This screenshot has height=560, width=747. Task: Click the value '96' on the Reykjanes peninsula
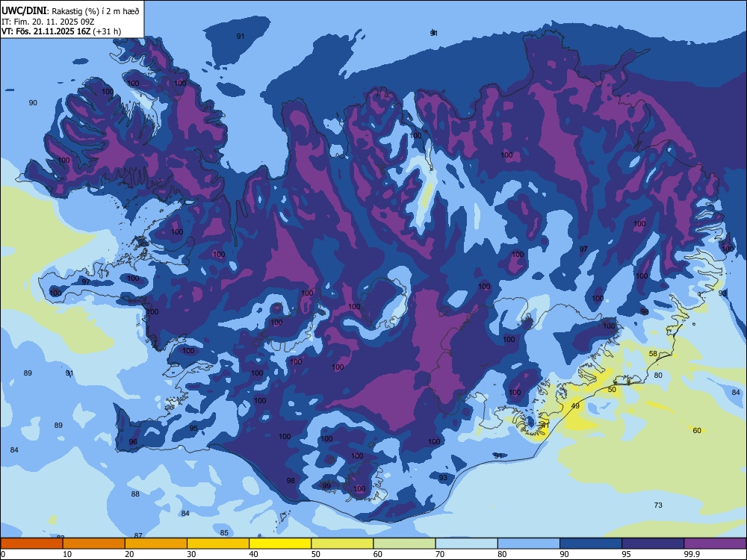133,442
